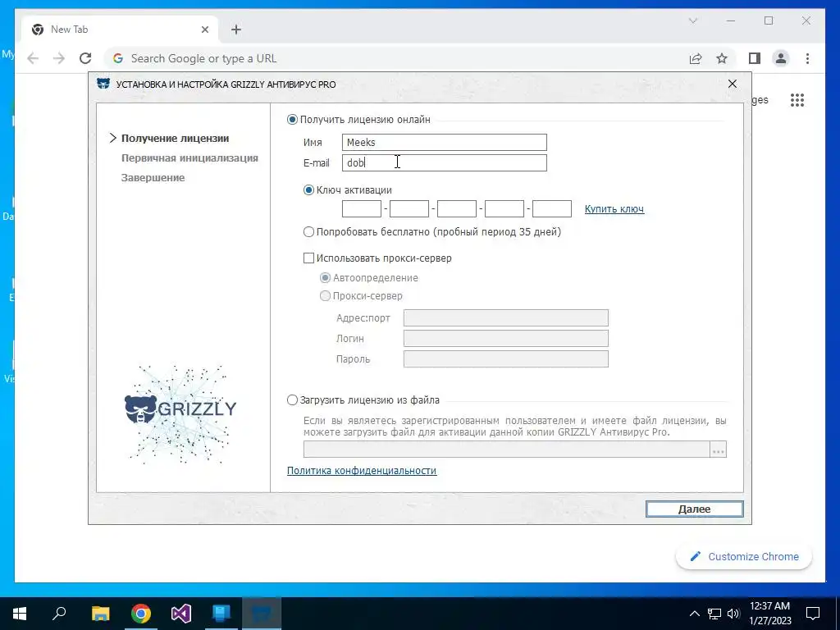840x630 pixels.
Task: Click the license file browse '...' button
Action: (x=719, y=450)
